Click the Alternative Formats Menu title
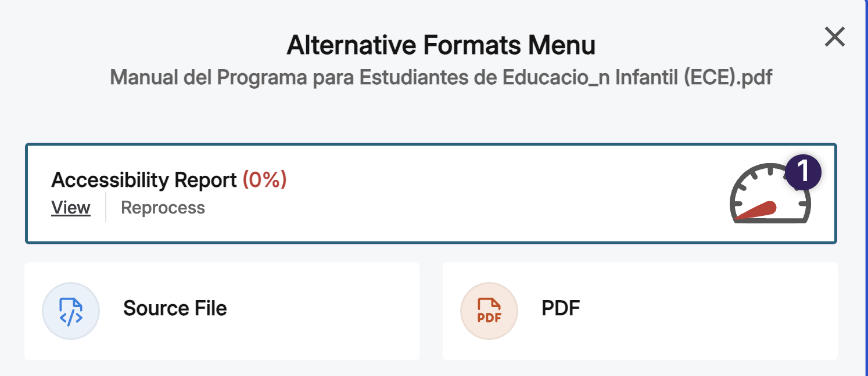 (x=440, y=44)
